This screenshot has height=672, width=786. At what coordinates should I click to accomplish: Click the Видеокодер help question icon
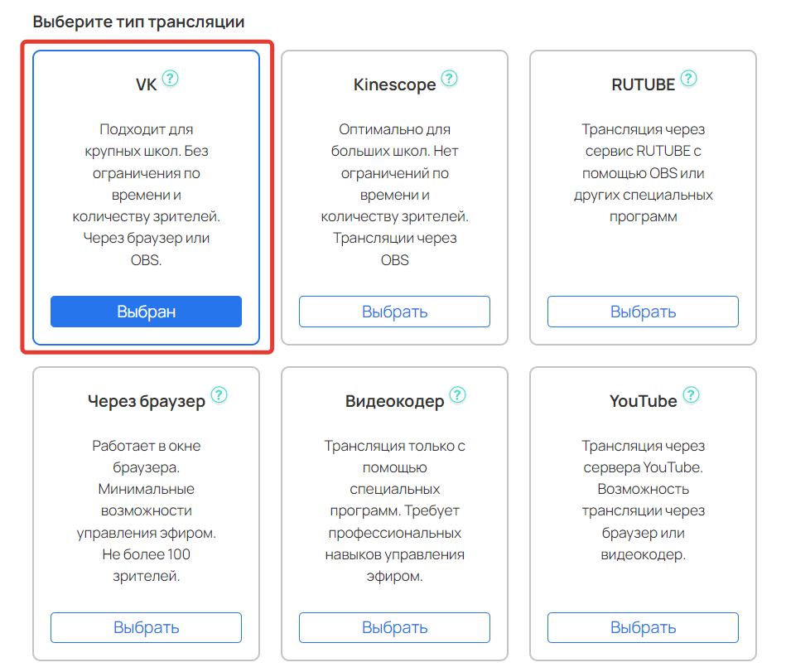pyautogui.click(x=457, y=395)
